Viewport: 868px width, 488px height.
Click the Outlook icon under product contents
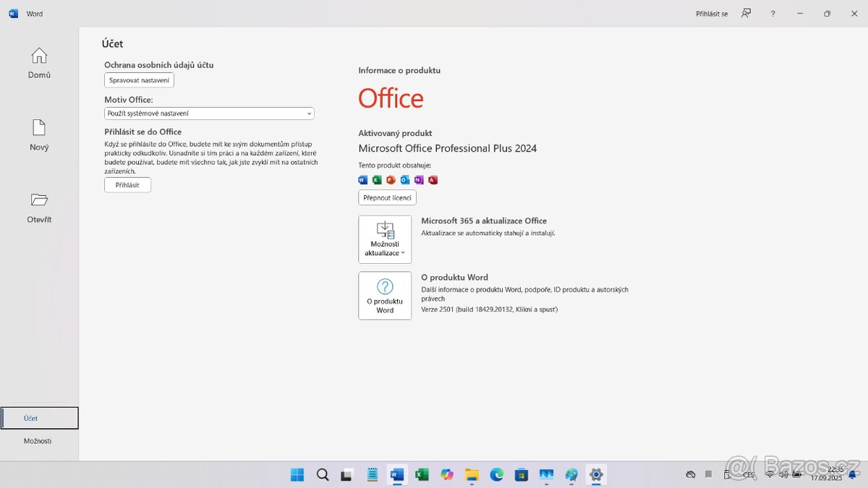coord(405,180)
